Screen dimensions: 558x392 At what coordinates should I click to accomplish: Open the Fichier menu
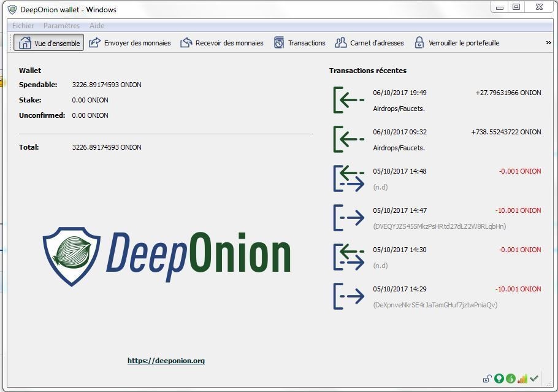pyautogui.click(x=22, y=26)
